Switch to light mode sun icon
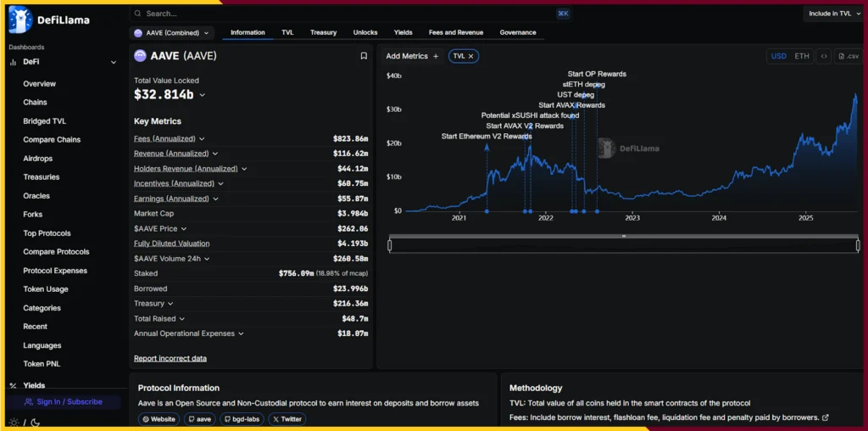This screenshot has width=868, height=431. 14,422
